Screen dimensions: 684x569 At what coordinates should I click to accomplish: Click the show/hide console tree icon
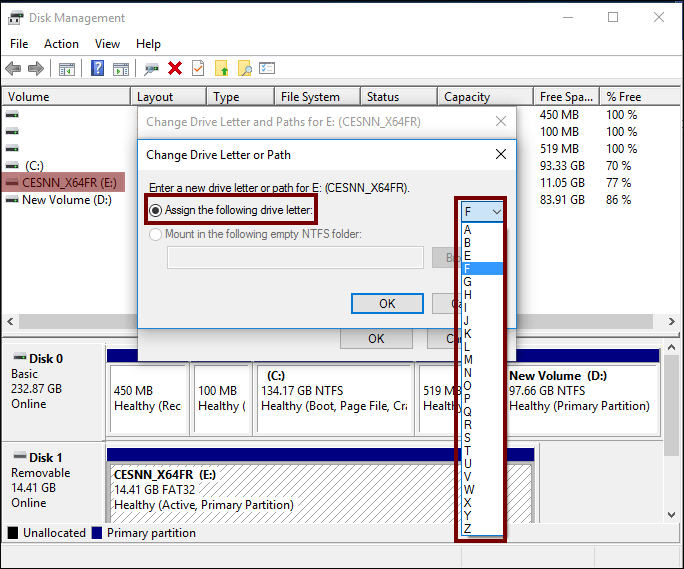pyautogui.click(x=67, y=69)
